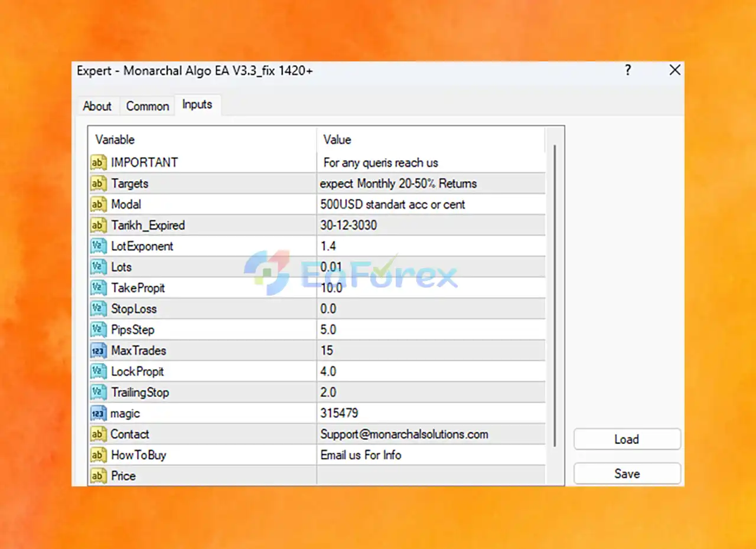Image resolution: width=756 pixels, height=549 pixels.
Task: Click the HowToBuy variable name
Action: coord(139,455)
